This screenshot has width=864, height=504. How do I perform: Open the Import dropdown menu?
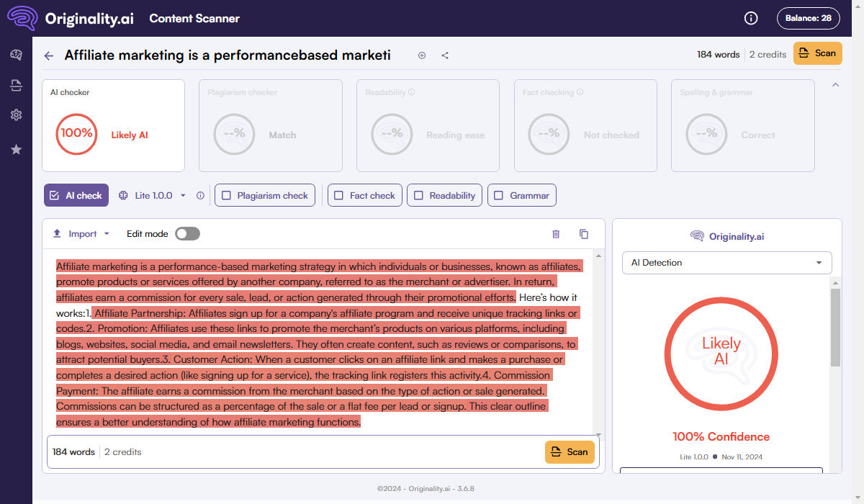pos(81,234)
